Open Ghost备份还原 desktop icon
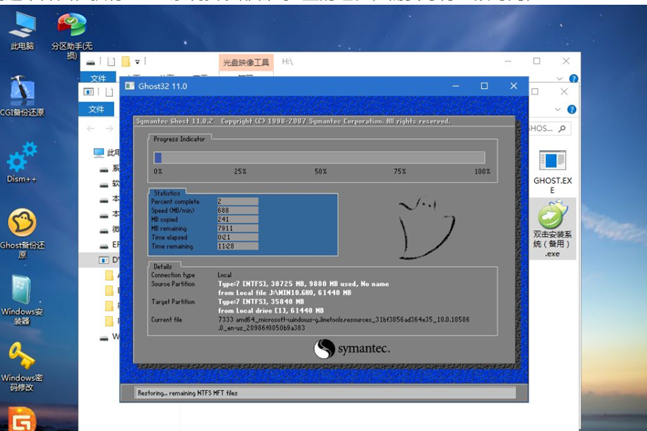This screenshot has height=431, width=647. click(22, 233)
